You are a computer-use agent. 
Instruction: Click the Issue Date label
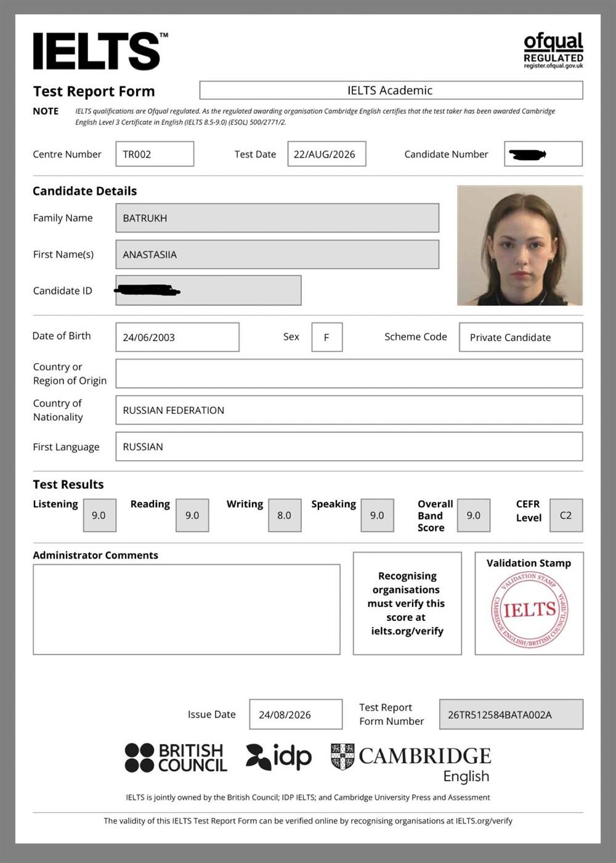click(x=211, y=714)
